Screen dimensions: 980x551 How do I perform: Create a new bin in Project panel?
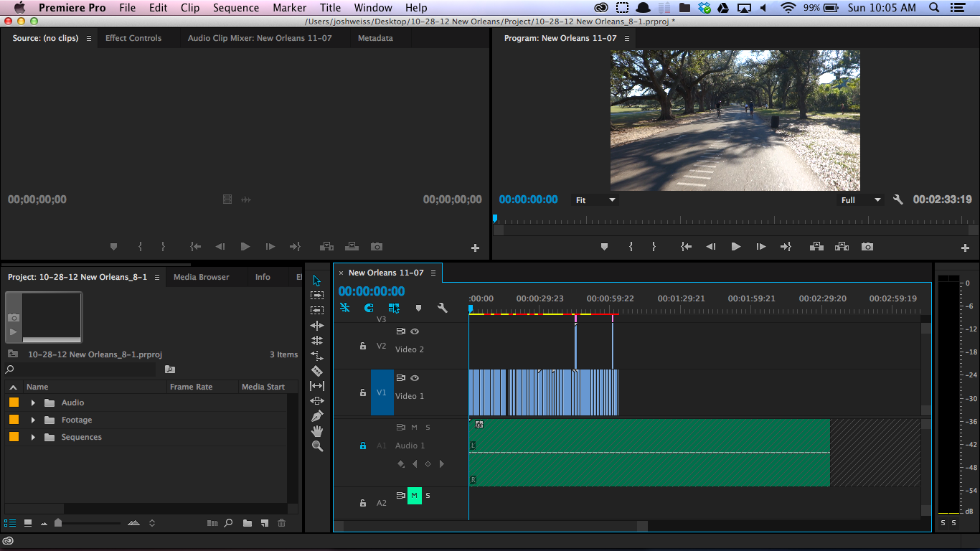(248, 523)
